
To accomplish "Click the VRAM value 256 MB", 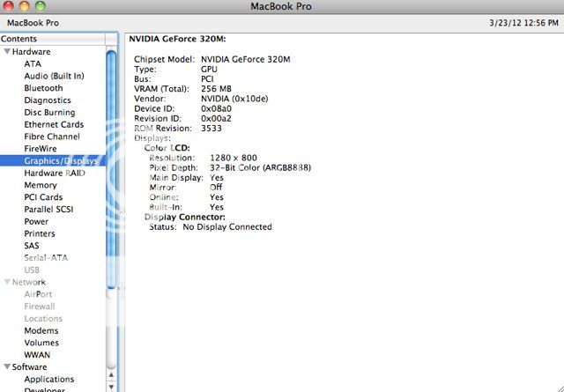I will 216,89.
